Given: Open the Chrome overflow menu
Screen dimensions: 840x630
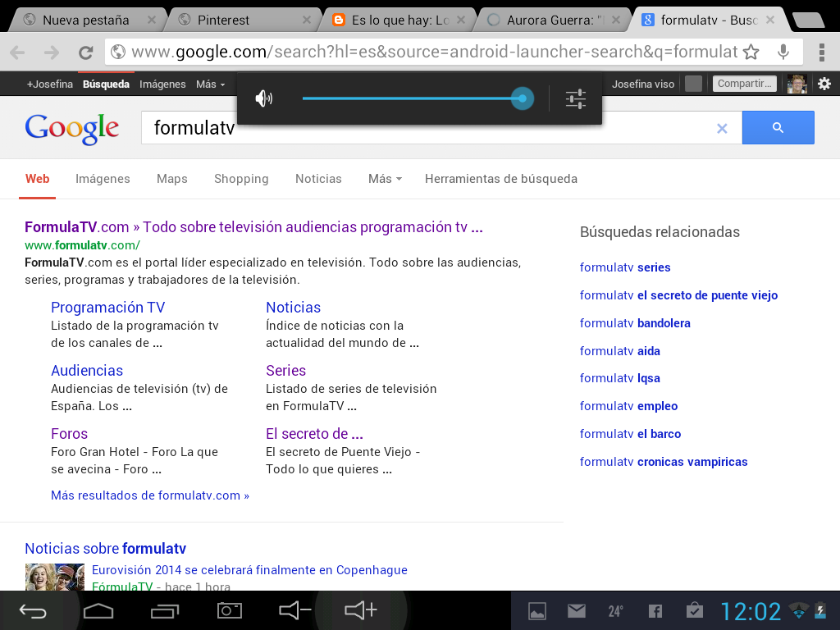Looking at the screenshot, I should pos(822,52).
